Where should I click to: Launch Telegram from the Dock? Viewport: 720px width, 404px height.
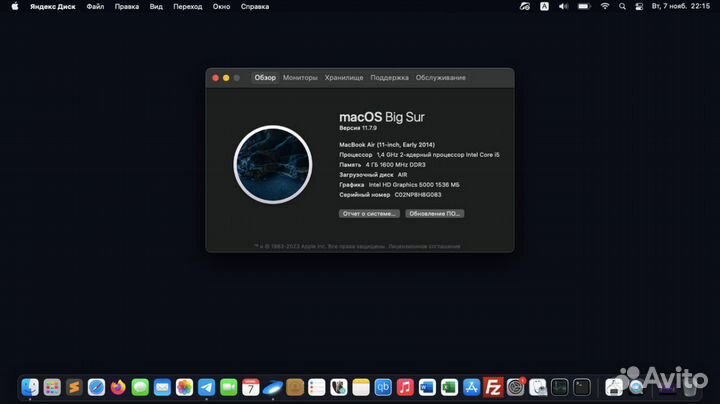click(x=206, y=387)
